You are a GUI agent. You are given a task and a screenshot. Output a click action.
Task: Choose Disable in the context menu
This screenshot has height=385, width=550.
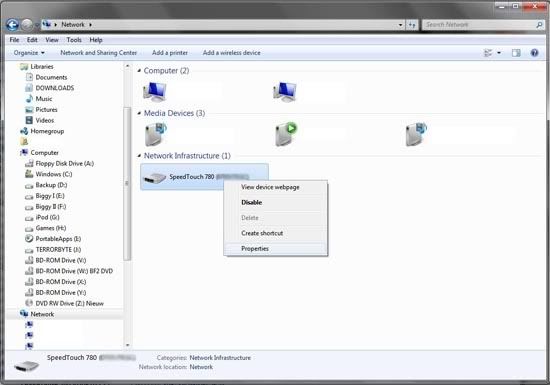click(276, 203)
